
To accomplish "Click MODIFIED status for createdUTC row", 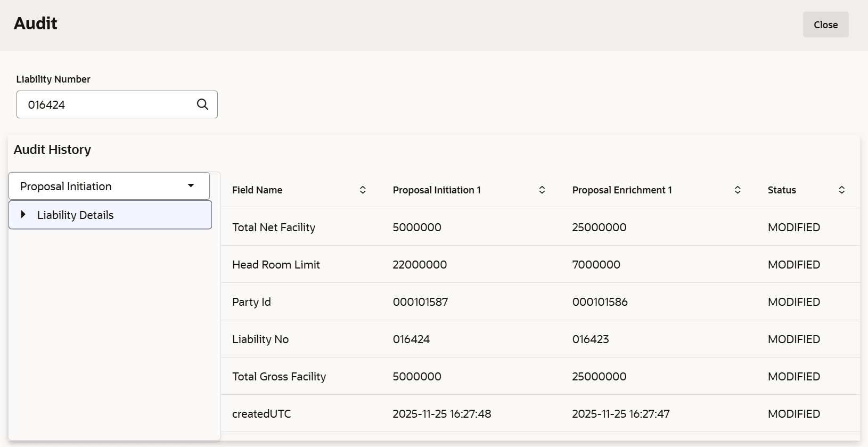I will [794, 414].
